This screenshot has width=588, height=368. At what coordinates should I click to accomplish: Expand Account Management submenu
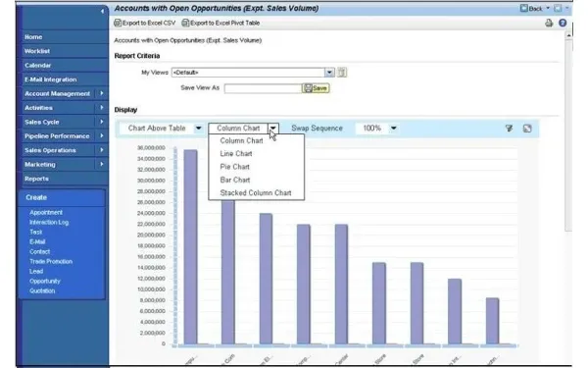101,93
